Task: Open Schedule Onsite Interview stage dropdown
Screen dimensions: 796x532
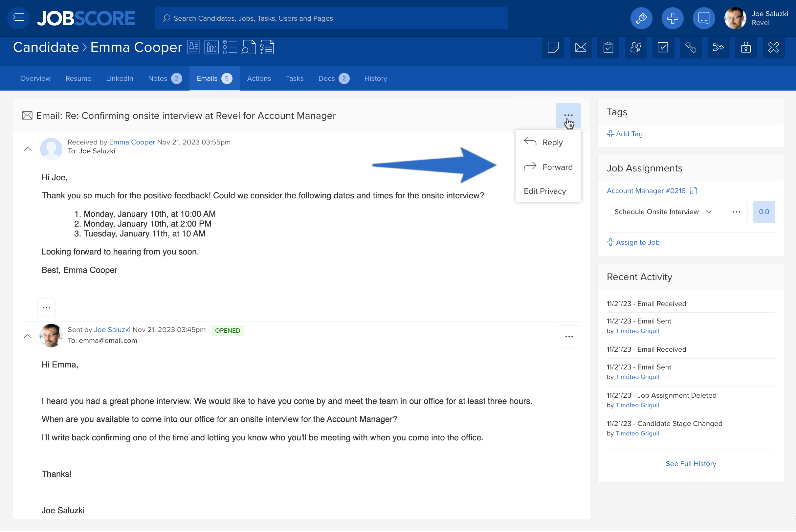Action: tap(663, 212)
